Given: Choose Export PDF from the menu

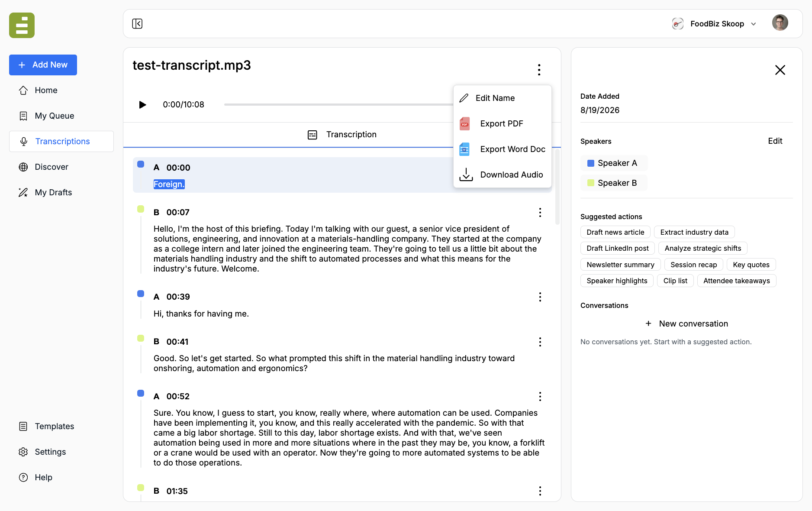Looking at the screenshot, I should tap(503, 123).
